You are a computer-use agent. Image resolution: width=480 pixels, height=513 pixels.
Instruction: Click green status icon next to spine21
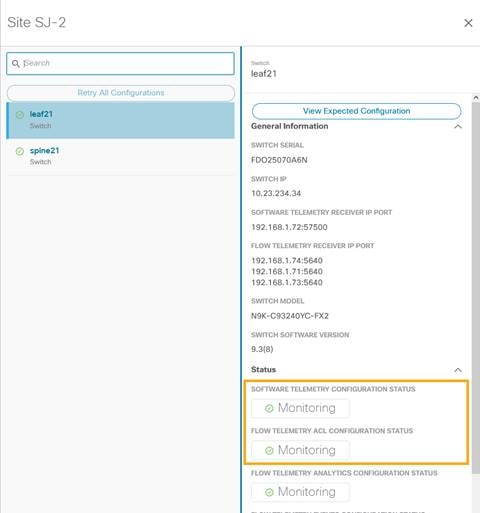[x=20, y=151]
